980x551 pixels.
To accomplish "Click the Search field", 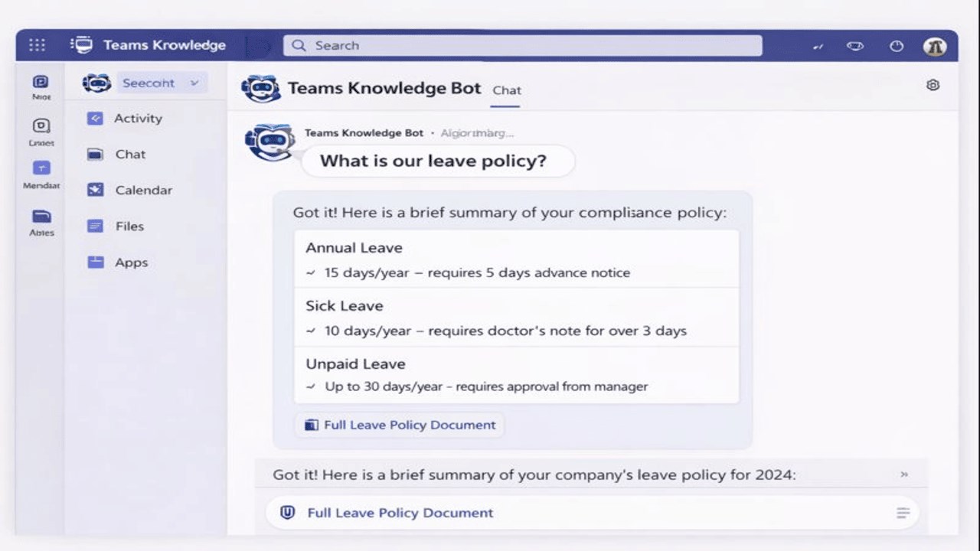I will pyautogui.click(x=523, y=46).
